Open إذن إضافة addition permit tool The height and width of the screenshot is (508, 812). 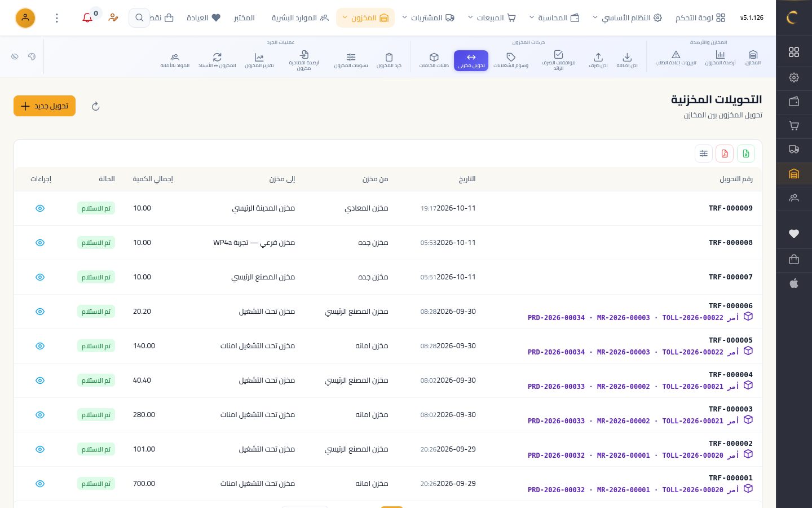(627, 60)
